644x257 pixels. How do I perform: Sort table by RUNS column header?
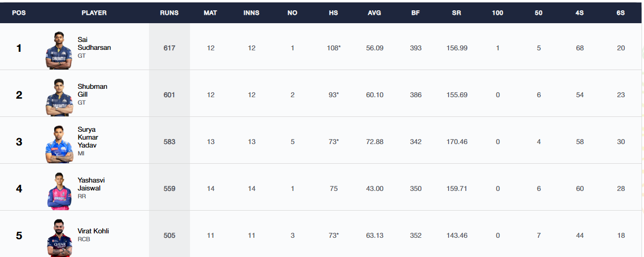click(x=169, y=13)
